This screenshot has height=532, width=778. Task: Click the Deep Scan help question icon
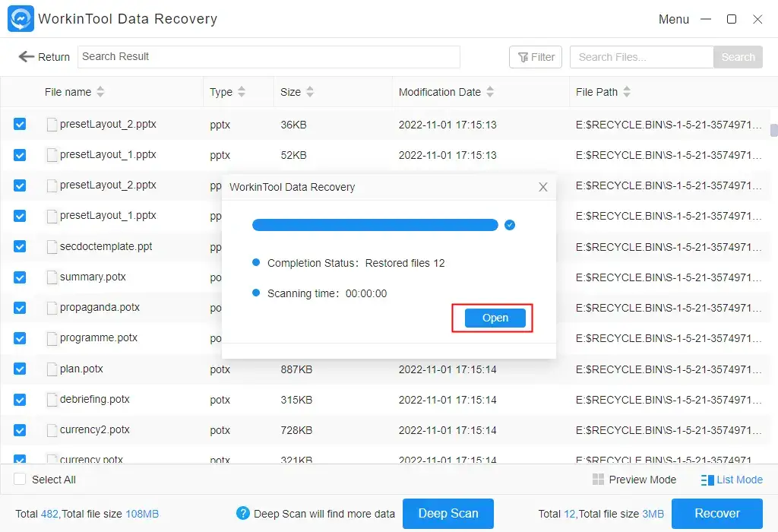pos(242,513)
